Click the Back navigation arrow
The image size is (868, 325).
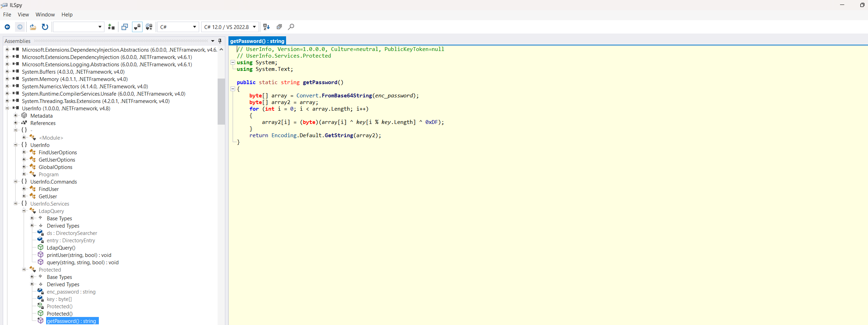7,27
